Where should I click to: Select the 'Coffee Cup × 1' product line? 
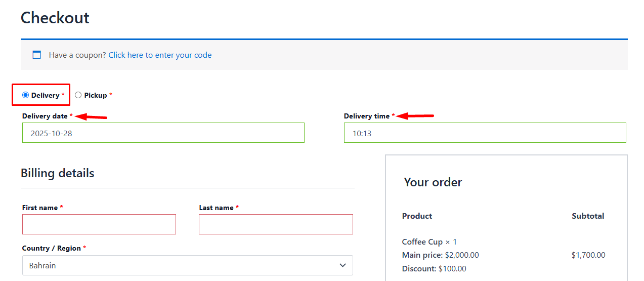429,242
